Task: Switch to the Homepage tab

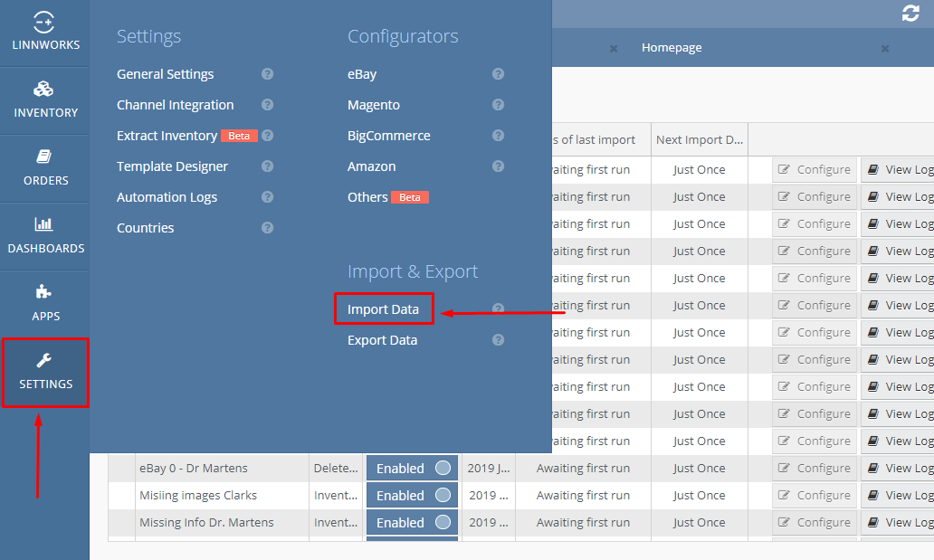Action: tap(672, 48)
